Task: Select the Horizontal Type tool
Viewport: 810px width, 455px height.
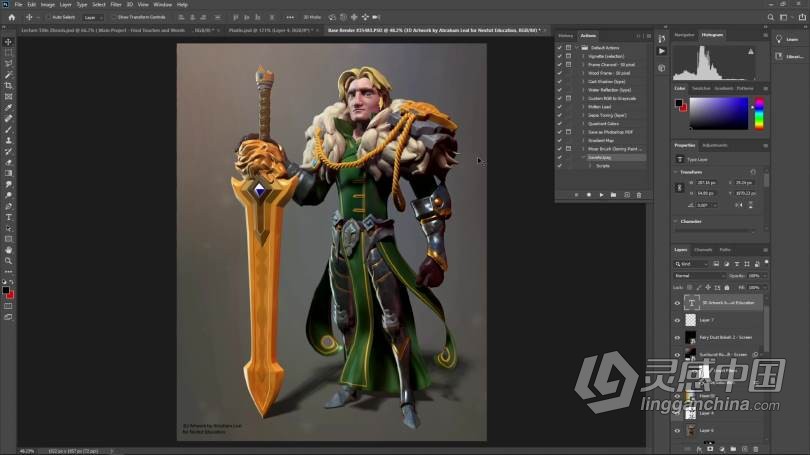Action: click(8, 217)
